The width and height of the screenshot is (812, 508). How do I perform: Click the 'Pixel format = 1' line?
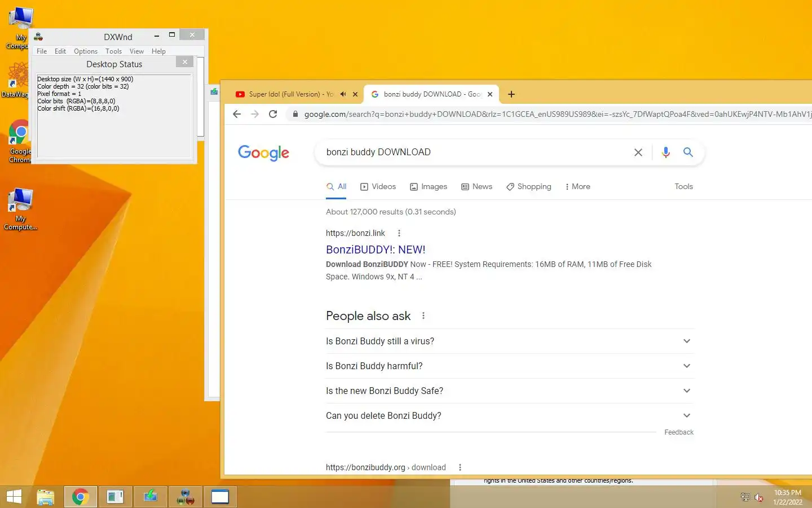59,94
